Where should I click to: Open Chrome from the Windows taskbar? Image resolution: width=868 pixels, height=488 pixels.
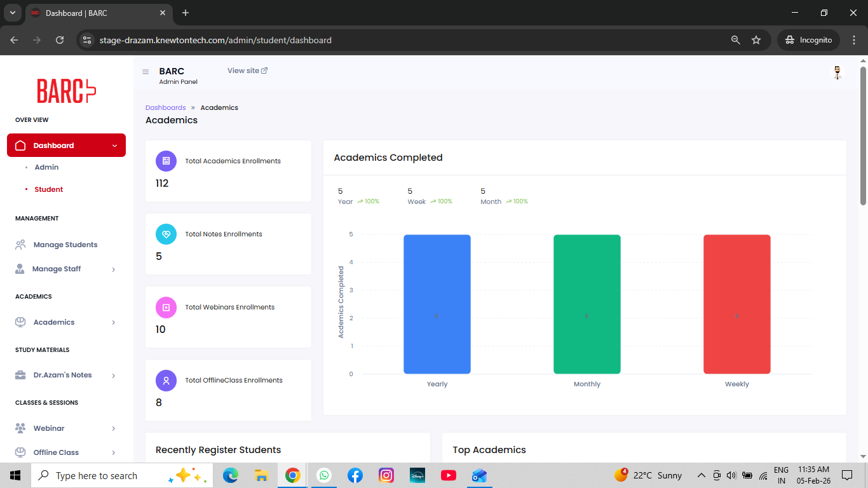(x=292, y=475)
